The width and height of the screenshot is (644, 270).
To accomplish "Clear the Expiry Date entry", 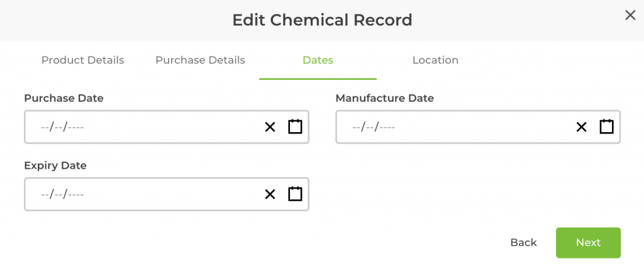I will tap(270, 194).
